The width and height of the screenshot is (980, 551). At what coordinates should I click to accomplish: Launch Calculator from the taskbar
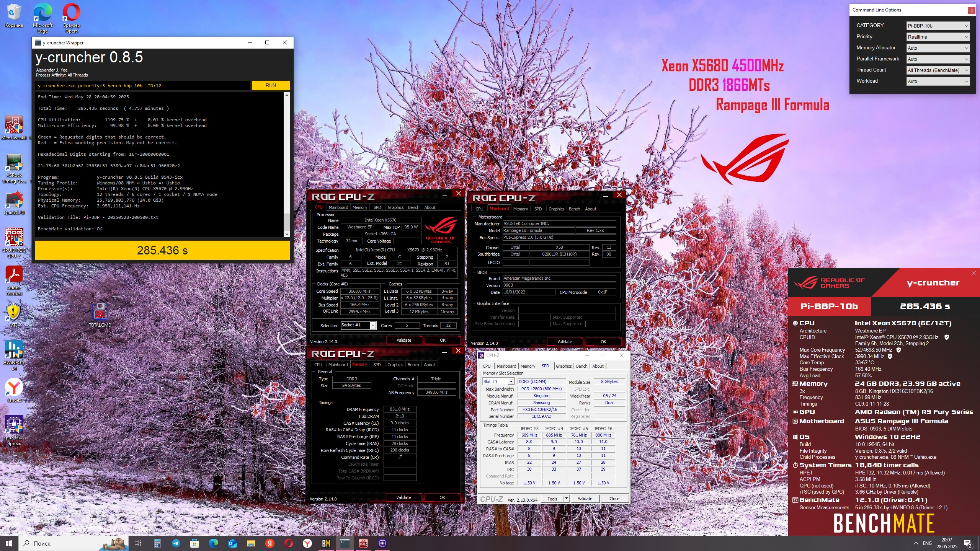click(157, 543)
